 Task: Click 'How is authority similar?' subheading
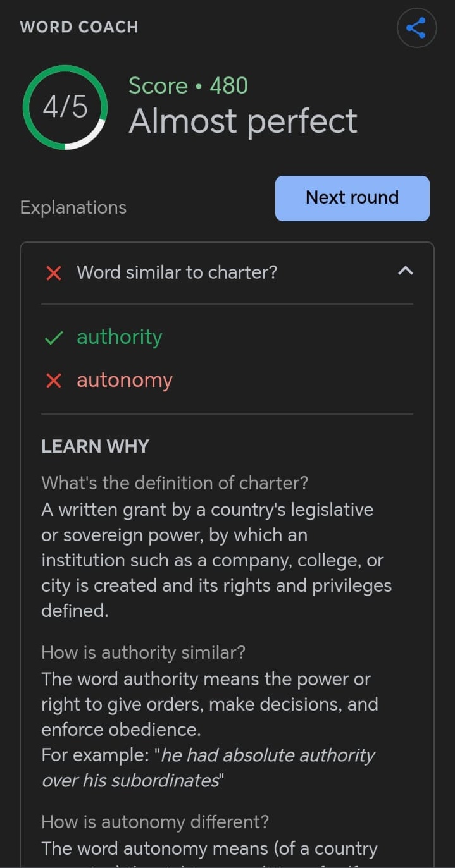click(143, 652)
